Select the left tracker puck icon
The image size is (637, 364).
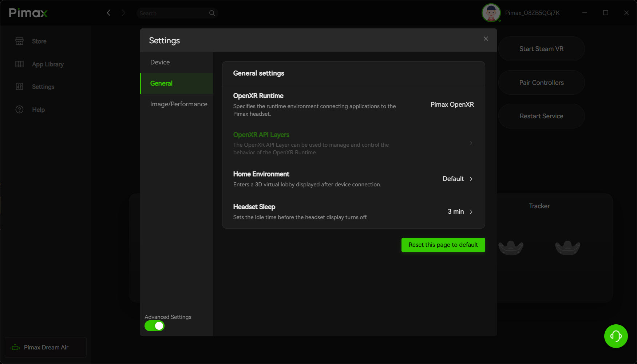(511, 248)
